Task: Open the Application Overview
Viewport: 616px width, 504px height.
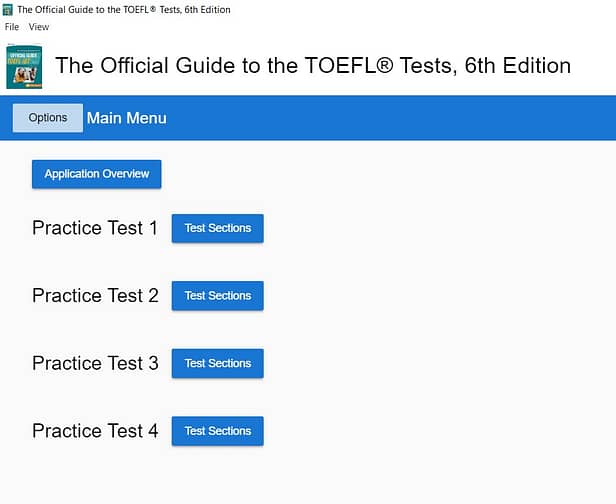Action: (97, 174)
